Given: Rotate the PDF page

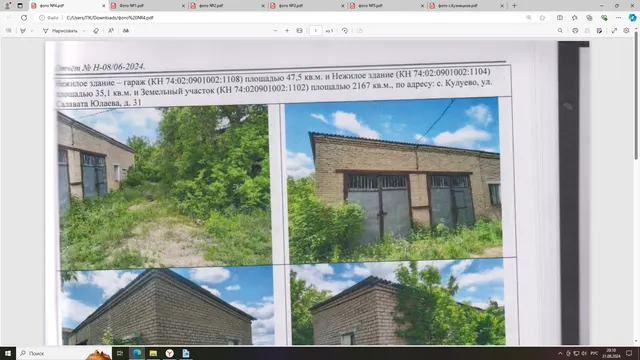Looking at the screenshot, I should [x=345, y=31].
